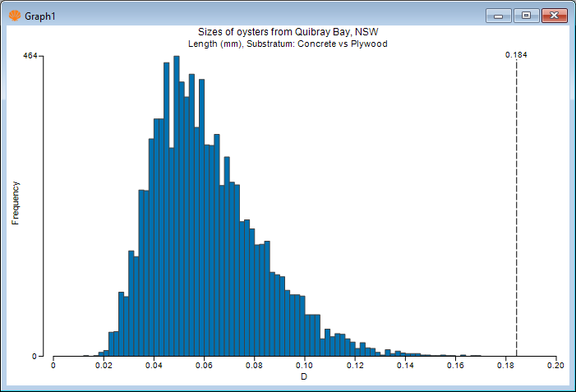Screen dimensions: 576x392
Task: Click the Graph1 window icon in title bar
Action: [14, 15]
